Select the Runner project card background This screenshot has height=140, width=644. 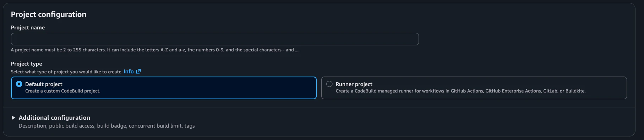474,88
